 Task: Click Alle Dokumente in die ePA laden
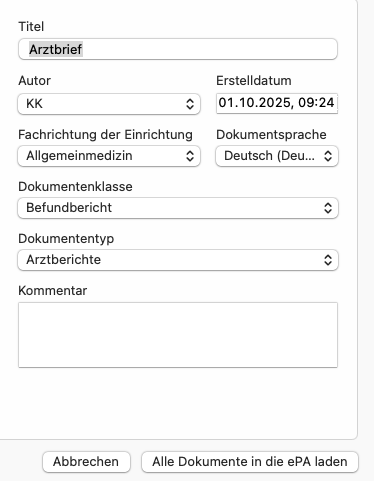(250, 462)
